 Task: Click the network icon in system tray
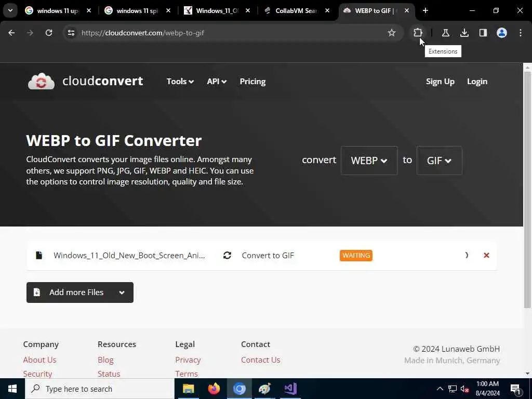tap(453, 389)
